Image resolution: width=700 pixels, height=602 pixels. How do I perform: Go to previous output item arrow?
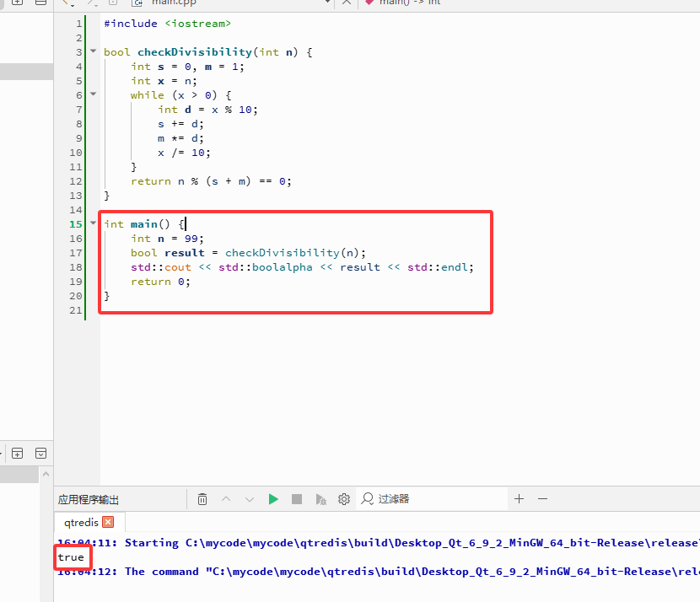(x=226, y=499)
